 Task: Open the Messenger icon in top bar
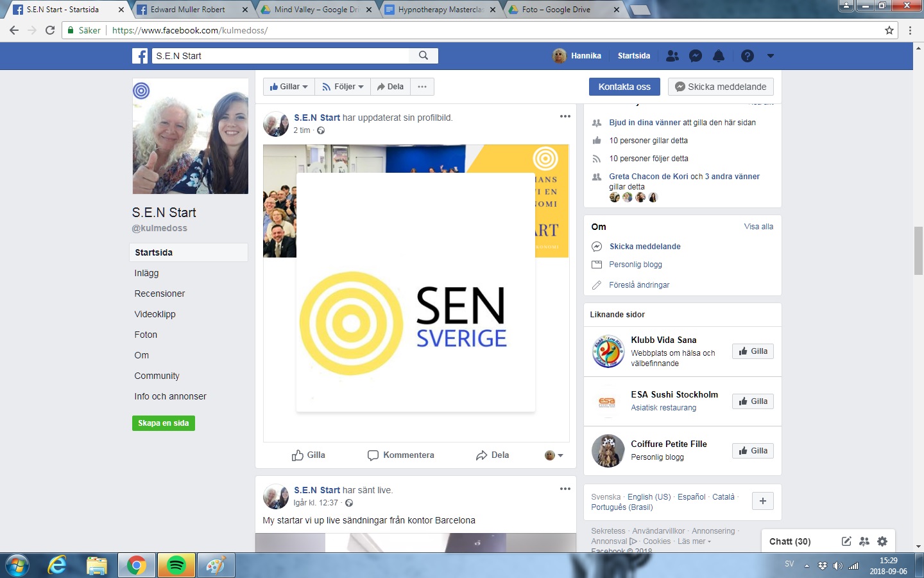point(696,56)
